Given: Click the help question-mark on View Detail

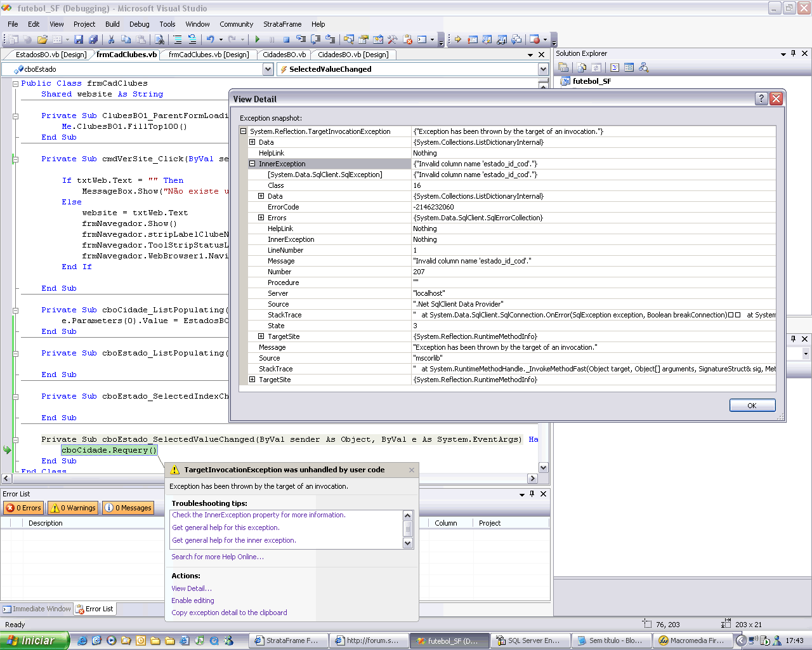Looking at the screenshot, I should (761, 98).
